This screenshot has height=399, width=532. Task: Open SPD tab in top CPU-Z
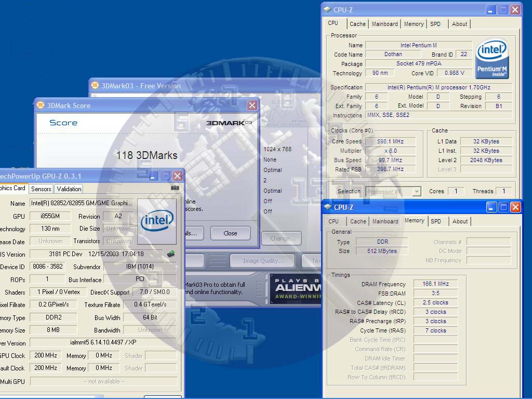coord(435,24)
